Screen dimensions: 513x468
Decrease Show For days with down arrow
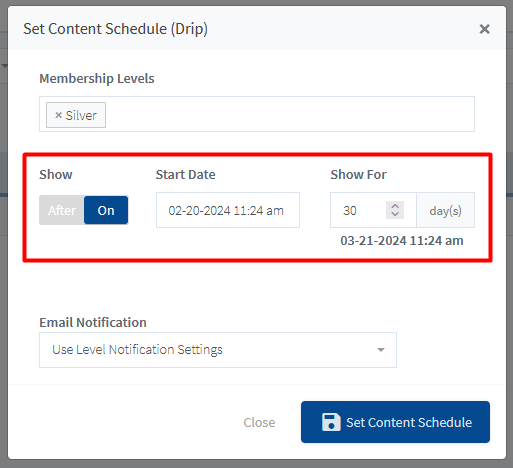395,214
